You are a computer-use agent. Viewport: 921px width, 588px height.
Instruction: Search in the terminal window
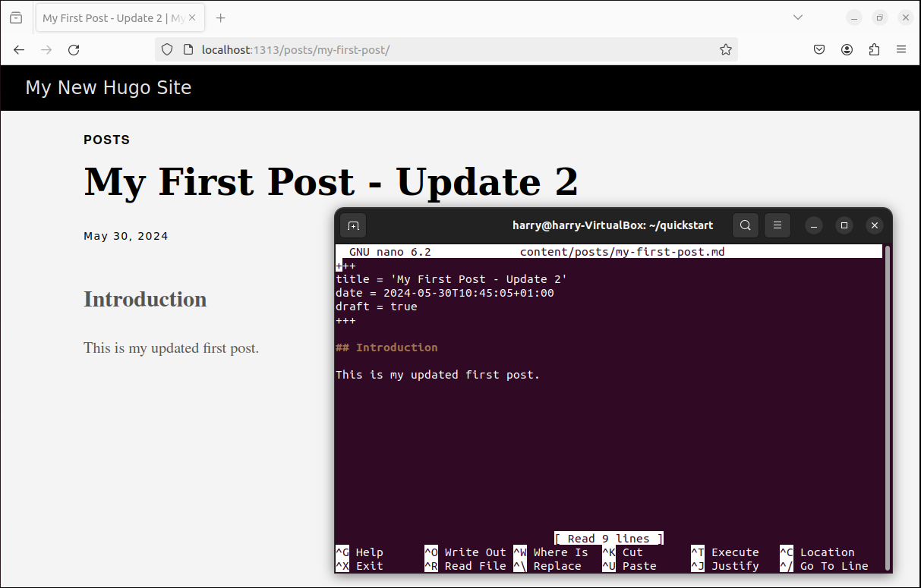pos(746,225)
